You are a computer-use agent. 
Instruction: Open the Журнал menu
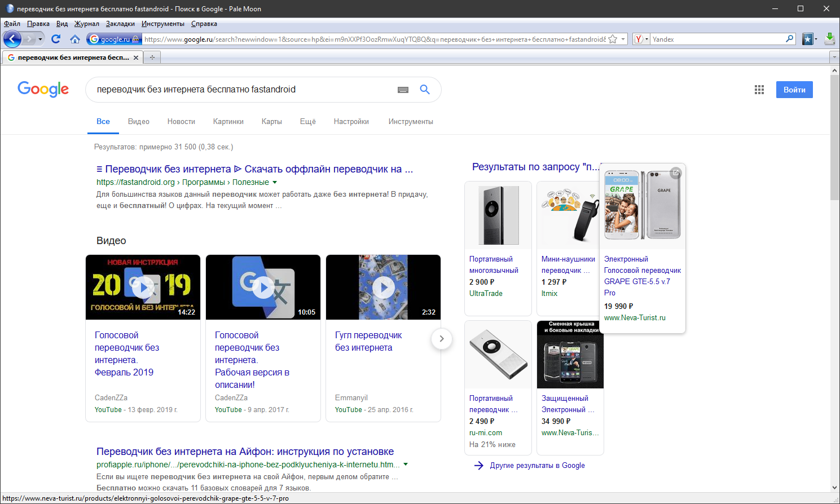click(x=87, y=24)
